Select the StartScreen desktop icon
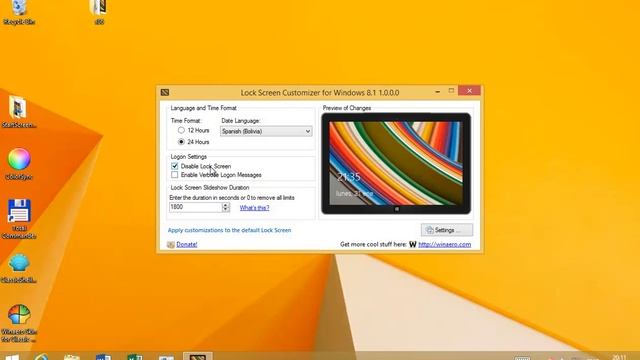This screenshot has width=640, height=360. [x=18, y=112]
